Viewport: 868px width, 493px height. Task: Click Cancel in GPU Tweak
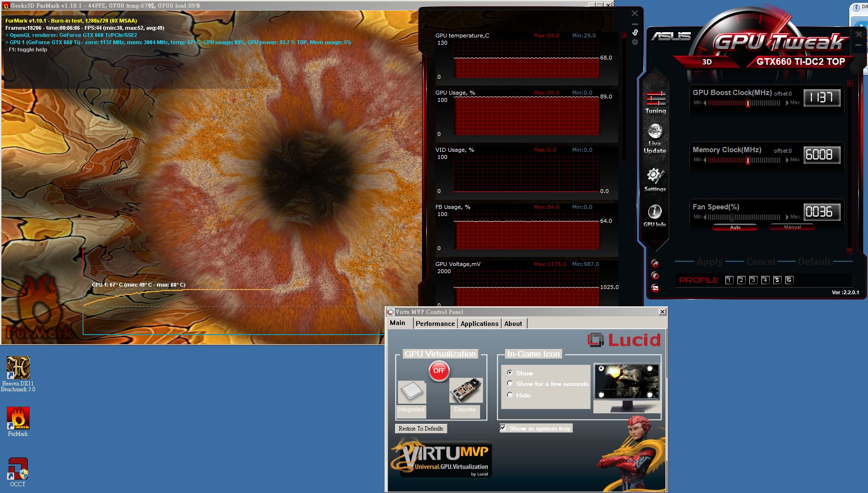760,262
